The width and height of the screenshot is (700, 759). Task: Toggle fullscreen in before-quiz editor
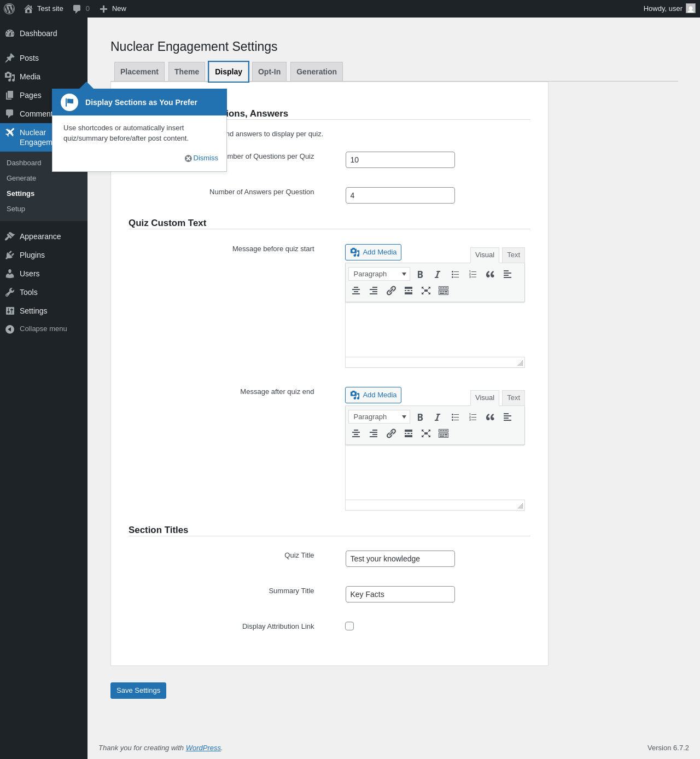(426, 291)
